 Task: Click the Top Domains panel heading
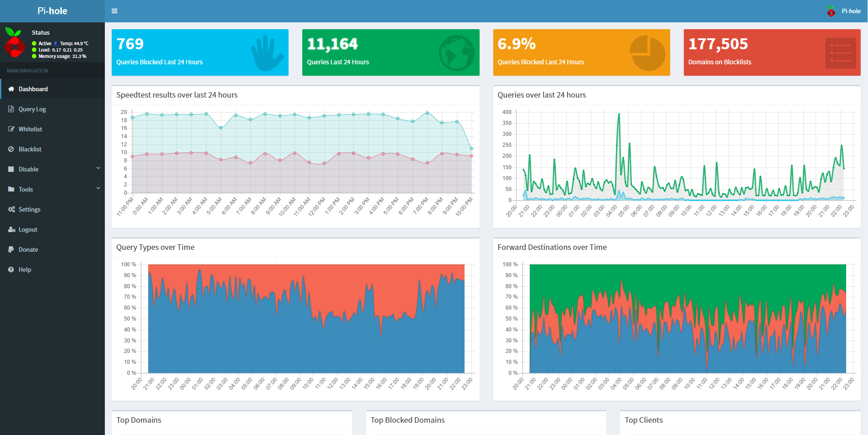[x=139, y=420]
